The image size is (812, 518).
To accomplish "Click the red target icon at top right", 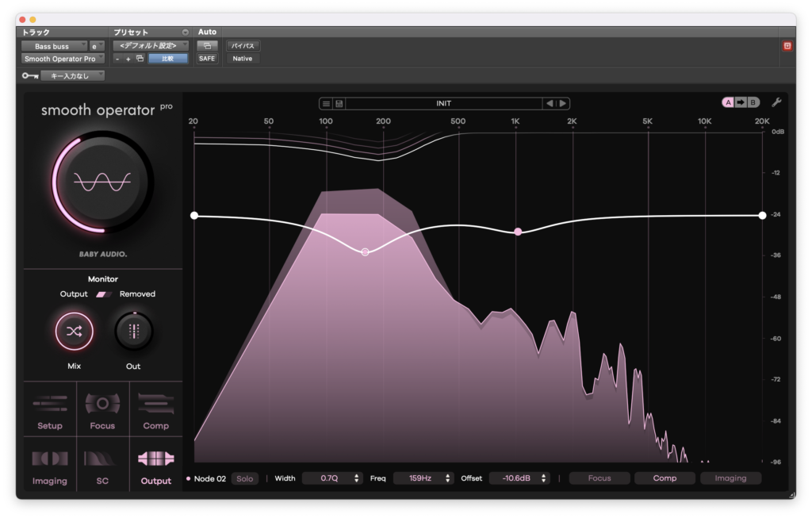I will (x=787, y=46).
